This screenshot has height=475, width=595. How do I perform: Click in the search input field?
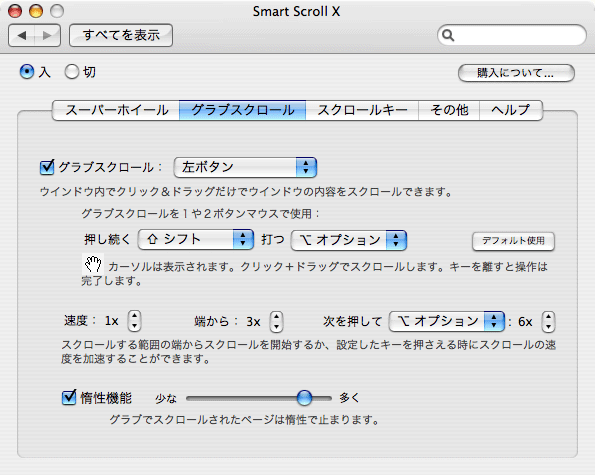click(512, 35)
